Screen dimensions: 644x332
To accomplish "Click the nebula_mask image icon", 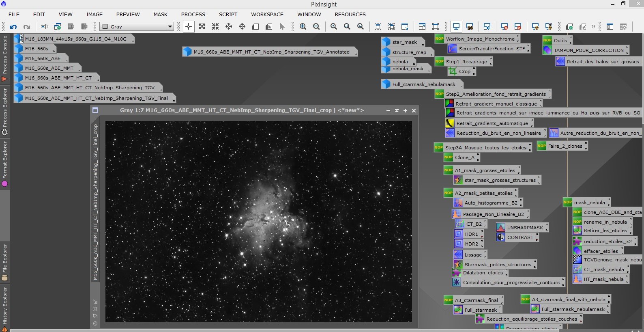I will (x=406, y=69).
